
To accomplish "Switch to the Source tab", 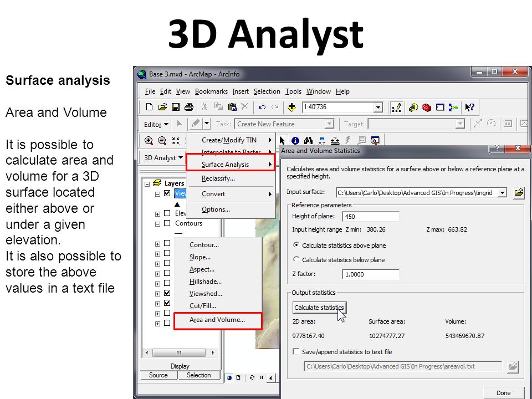I will (158, 375).
